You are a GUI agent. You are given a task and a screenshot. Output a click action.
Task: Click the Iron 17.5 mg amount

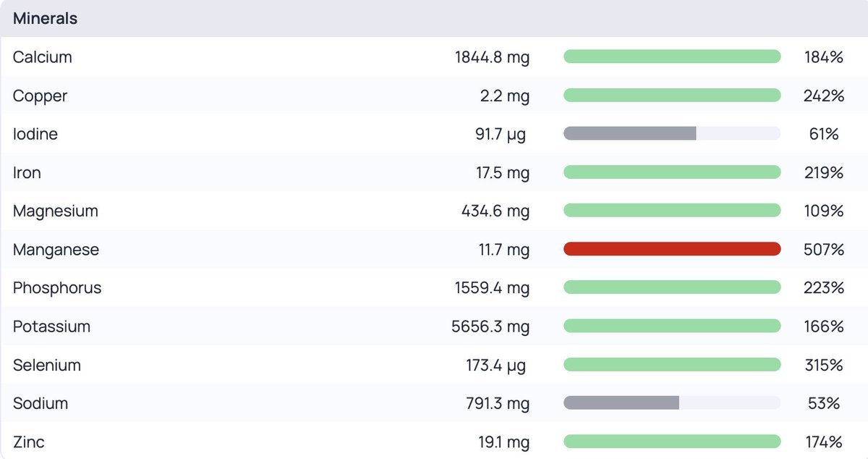504,172
